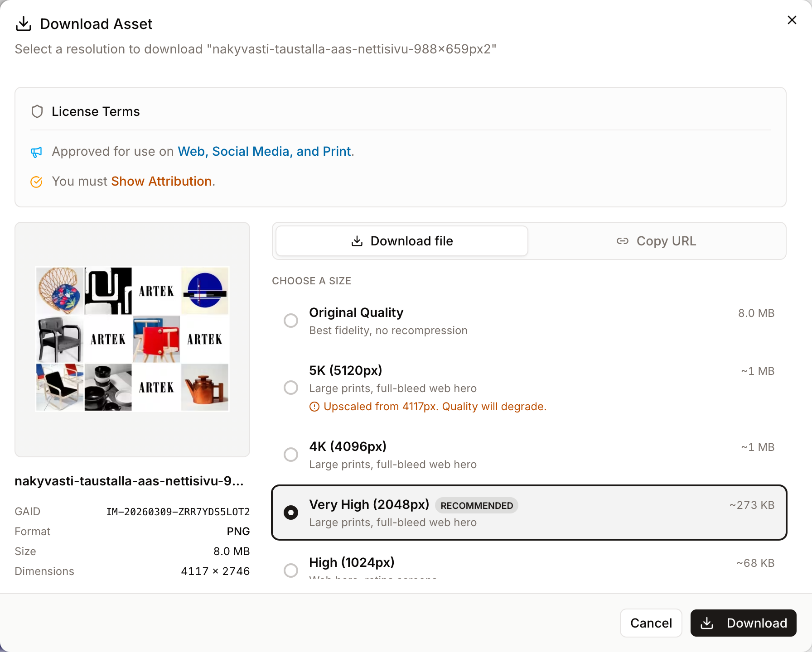Viewport: 812px width, 652px height.
Task: Open the Web, Social Media, and Print link
Action: (264, 151)
